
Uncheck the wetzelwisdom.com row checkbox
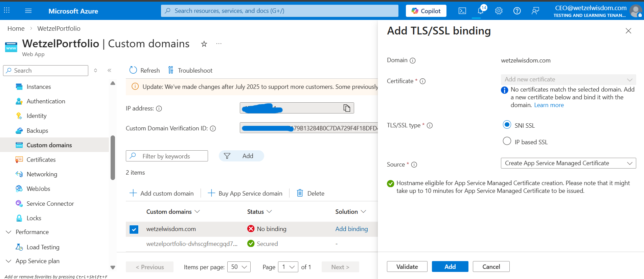(134, 229)
